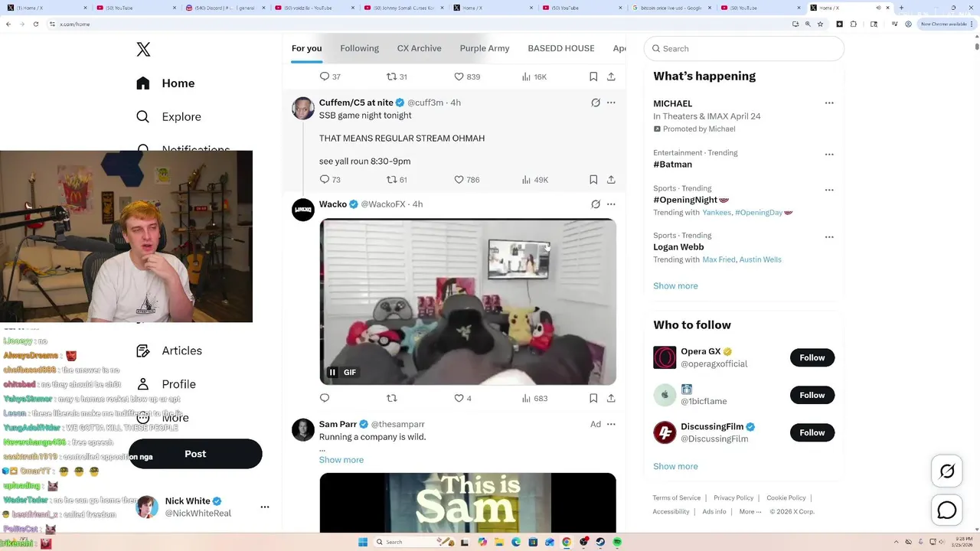The height and width of the screenshot is (551, 980).
Task: Share the Wacko GIF post
Action: tap(611, 398)
